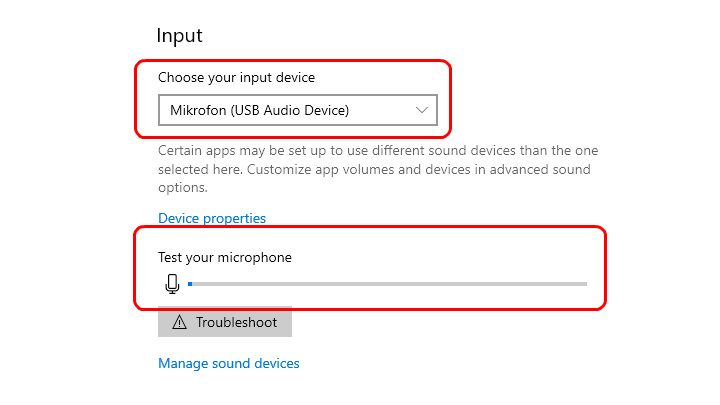Open the Device properties link
Viewport: 720px width, 405px height.
(212, 218)
